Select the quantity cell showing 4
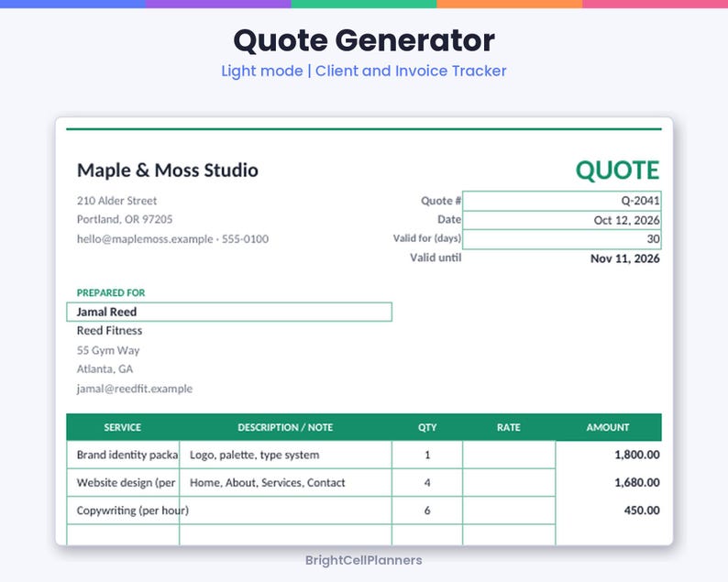This screenshot has height=582, width=728. click(427, 483)
